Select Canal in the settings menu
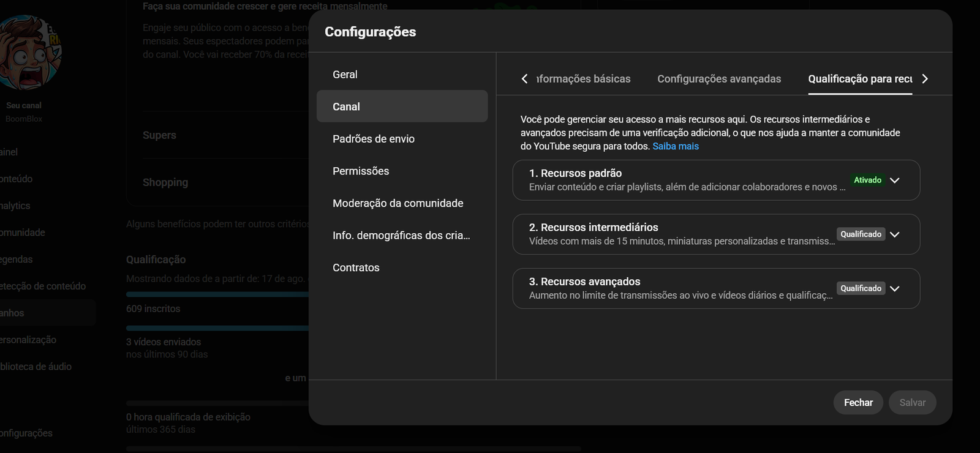This screenshot has width=980, height=453. coord(402,107)
